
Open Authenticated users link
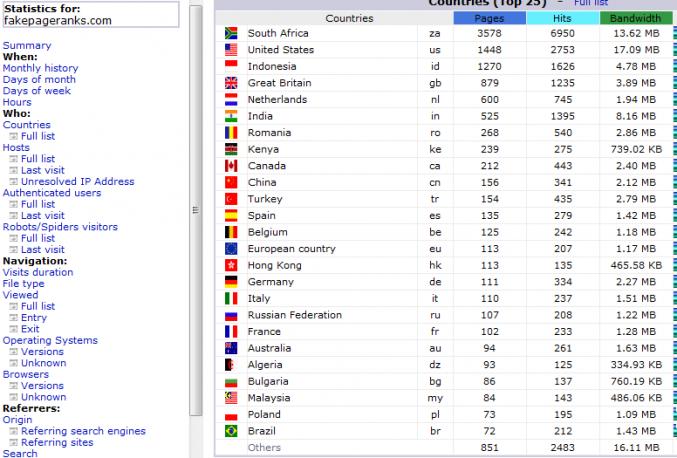[x=52, y=193]
